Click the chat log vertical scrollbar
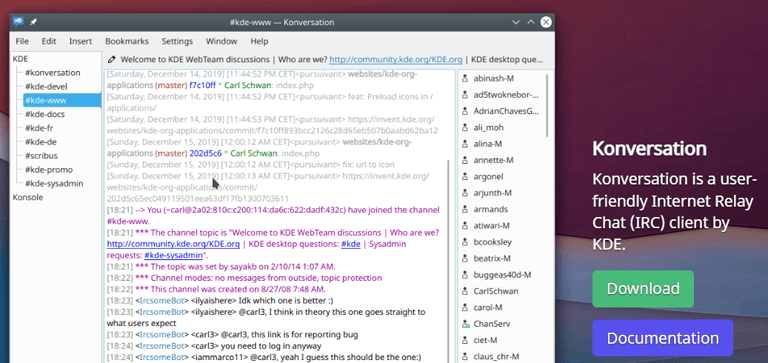 (449, 260)
